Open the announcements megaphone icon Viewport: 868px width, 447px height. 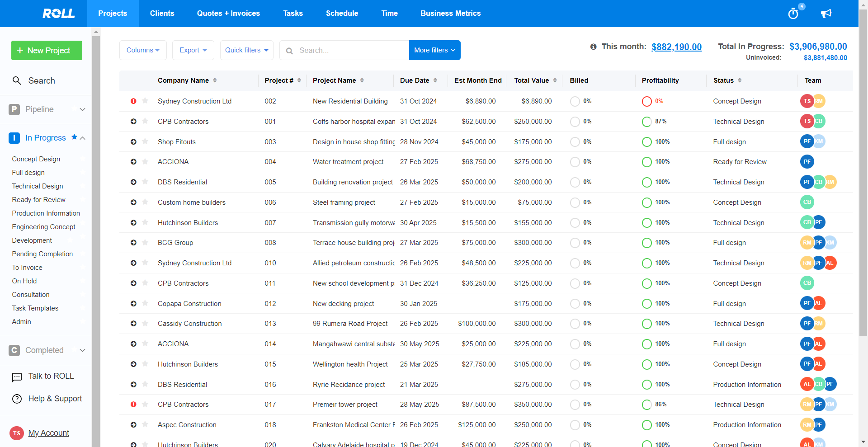(826, 14)
